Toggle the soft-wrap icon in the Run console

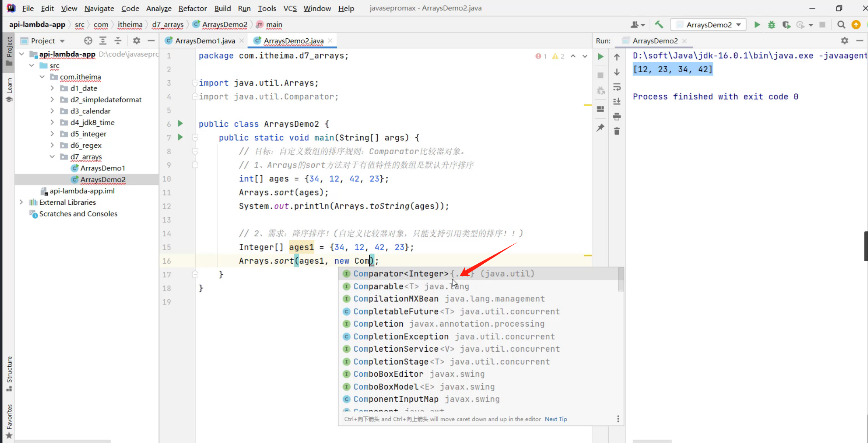(617, 87)
